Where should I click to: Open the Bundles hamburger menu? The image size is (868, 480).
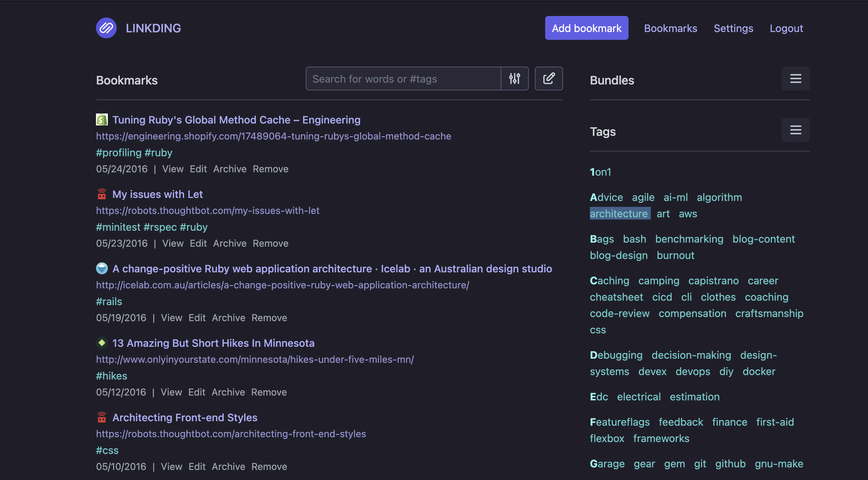click(x=795, y=79)
